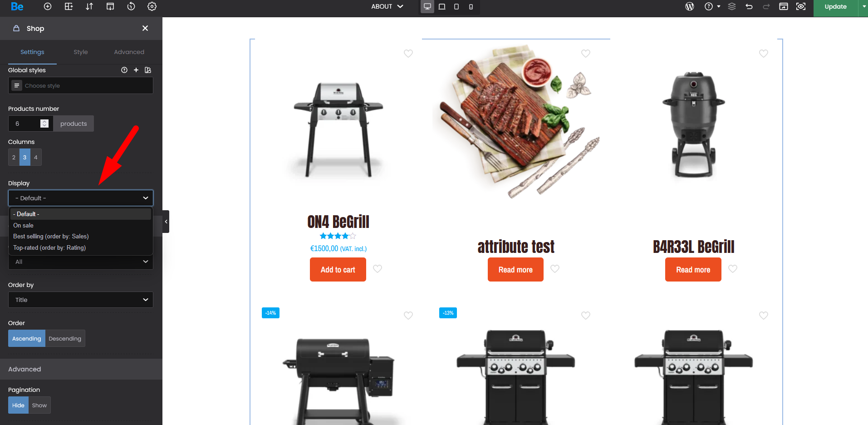Open the preview eye icon
The image size is (868, 425).
801,6
